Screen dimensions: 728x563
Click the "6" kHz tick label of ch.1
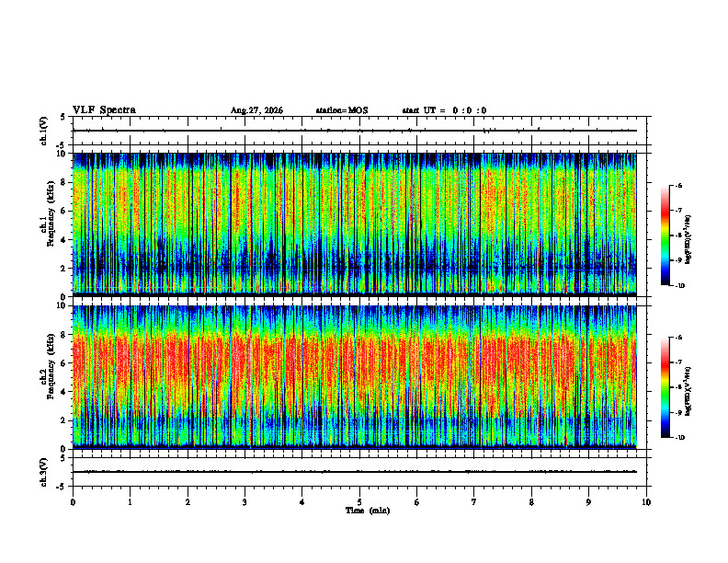(x=63, y=211)
